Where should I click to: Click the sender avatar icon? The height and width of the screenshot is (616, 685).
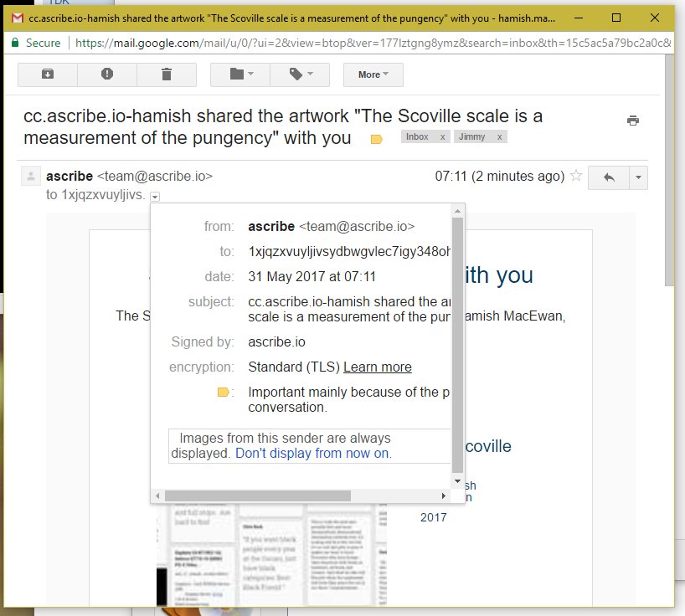pyautogui.click(x=31, y=177)
